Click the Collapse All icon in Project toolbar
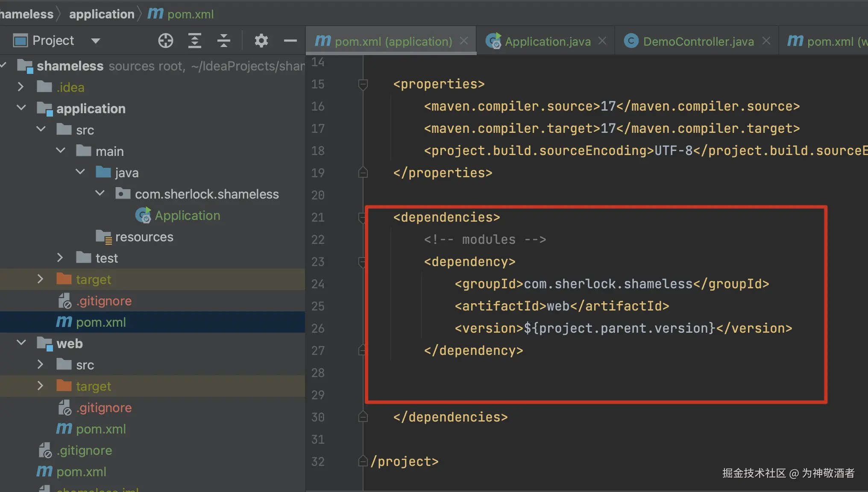This screenshot has height=492, width=868. pyautogui.click(x=223, y=41)
